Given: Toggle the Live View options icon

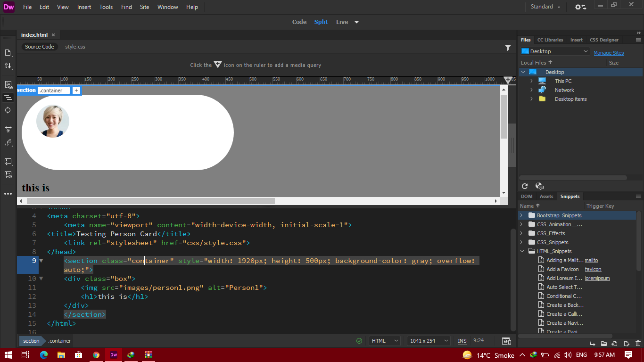Looking at the screenshot, I should (8, 85).
